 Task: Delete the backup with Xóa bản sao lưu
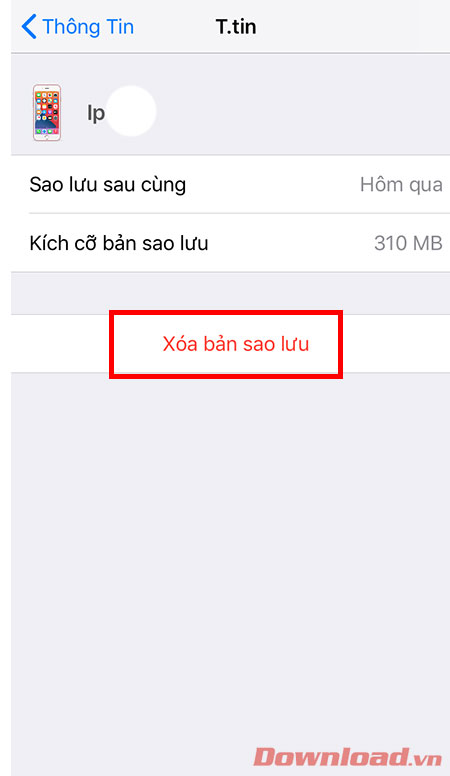pos(236,344)
